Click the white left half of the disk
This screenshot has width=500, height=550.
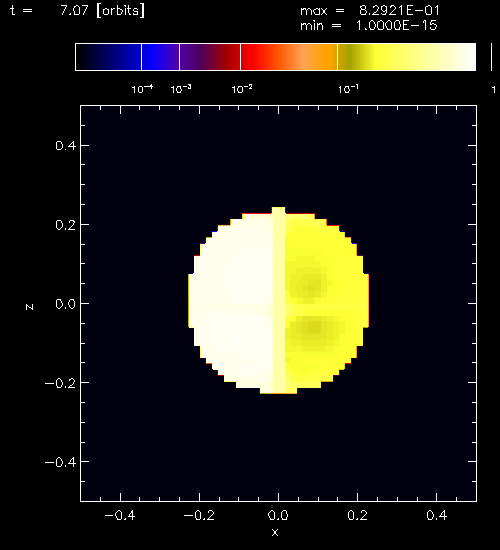click(232, 302)
